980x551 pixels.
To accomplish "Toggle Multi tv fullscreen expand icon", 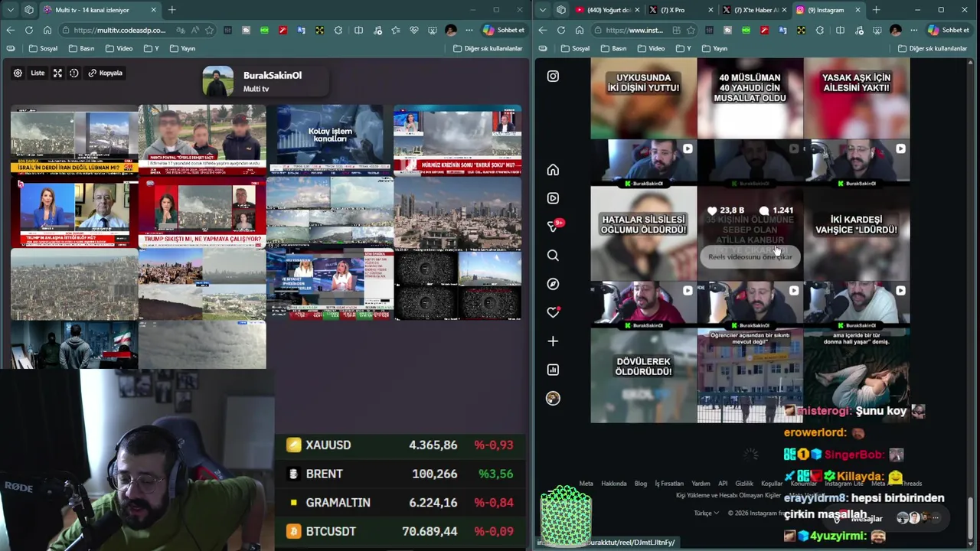I will click(x=57, y=73).
